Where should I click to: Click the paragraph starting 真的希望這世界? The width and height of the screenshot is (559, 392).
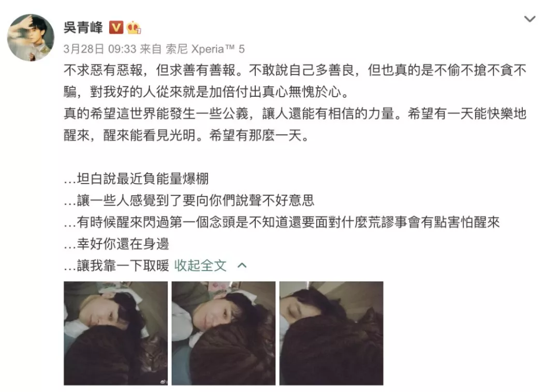click(x=295, y=125)
